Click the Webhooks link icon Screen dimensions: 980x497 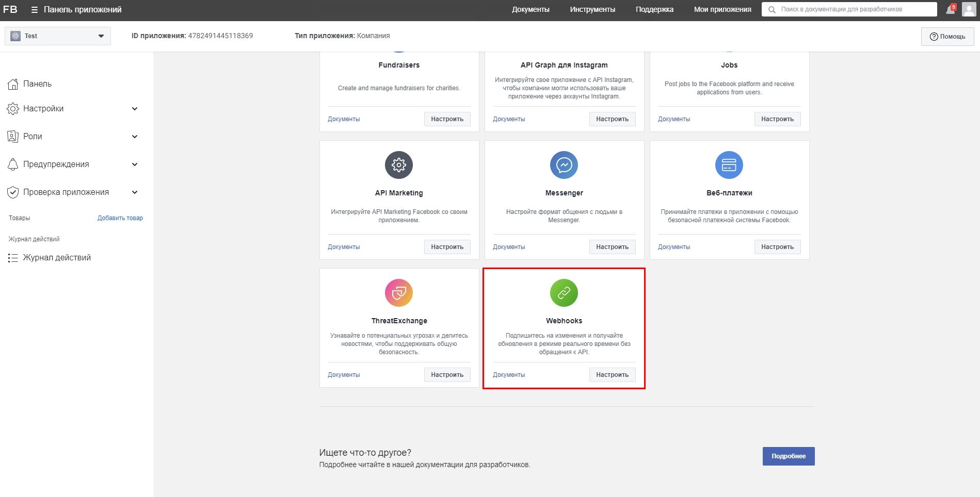564,293
